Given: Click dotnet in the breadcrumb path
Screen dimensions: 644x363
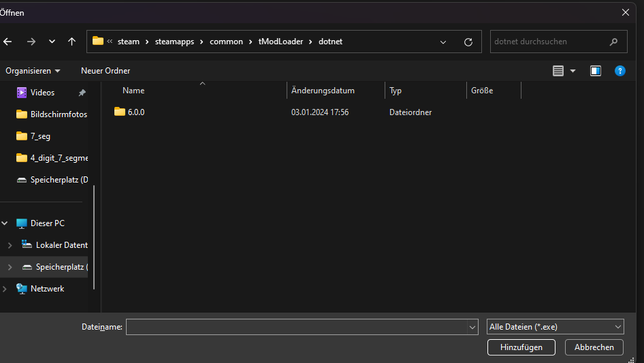Looking at the screenshot, I should (x=331, y=42).
